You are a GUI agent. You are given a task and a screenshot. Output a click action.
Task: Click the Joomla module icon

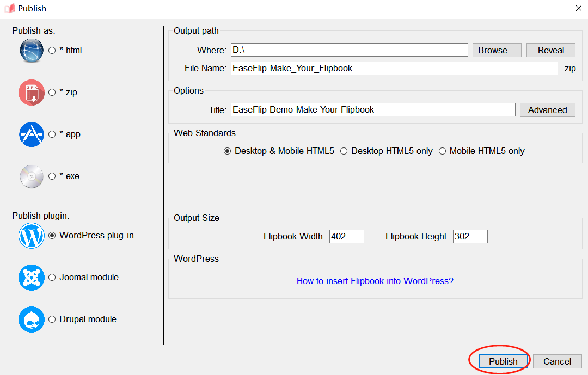[x=32, y=278]
